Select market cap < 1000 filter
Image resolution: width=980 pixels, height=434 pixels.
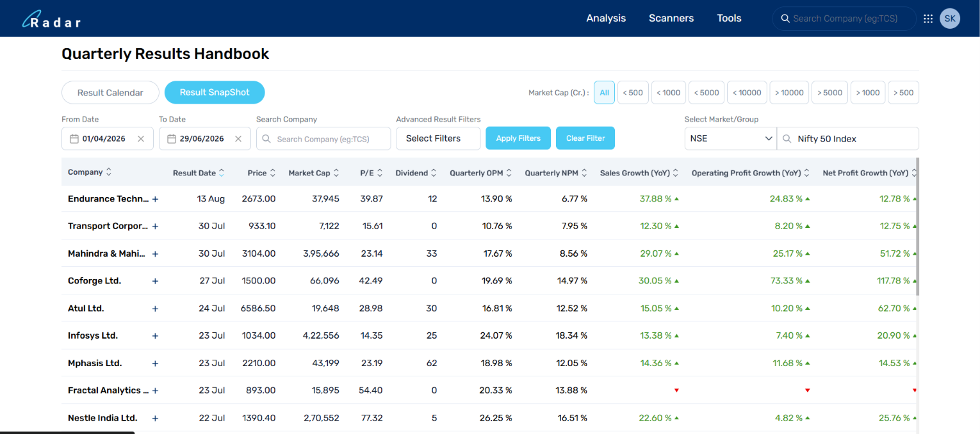pyautogui.click(x=669, y=93)
